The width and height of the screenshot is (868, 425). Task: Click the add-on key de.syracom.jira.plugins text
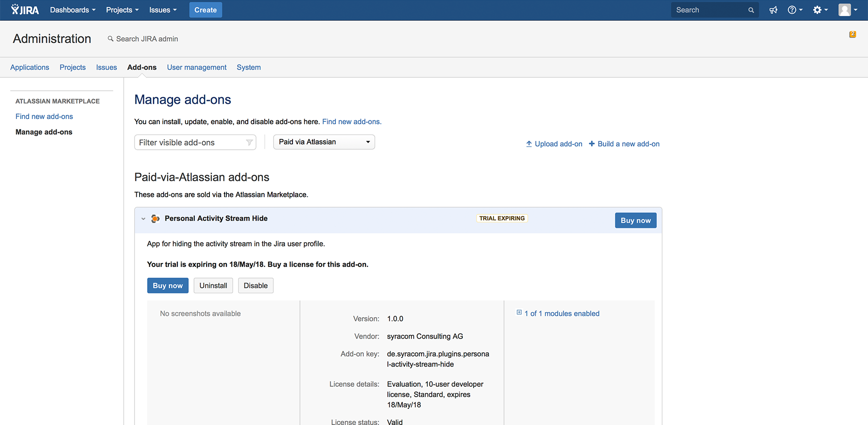coord(438,359)
